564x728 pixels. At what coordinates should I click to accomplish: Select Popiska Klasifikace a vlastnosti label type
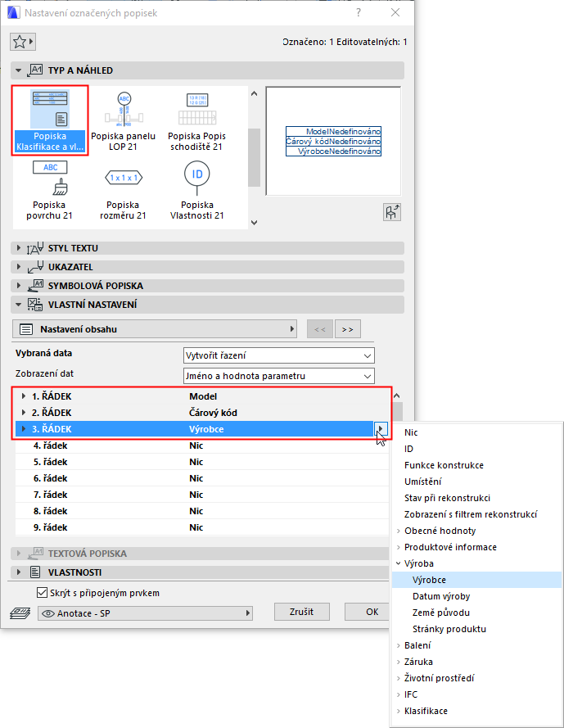click(x=50, y=120)
